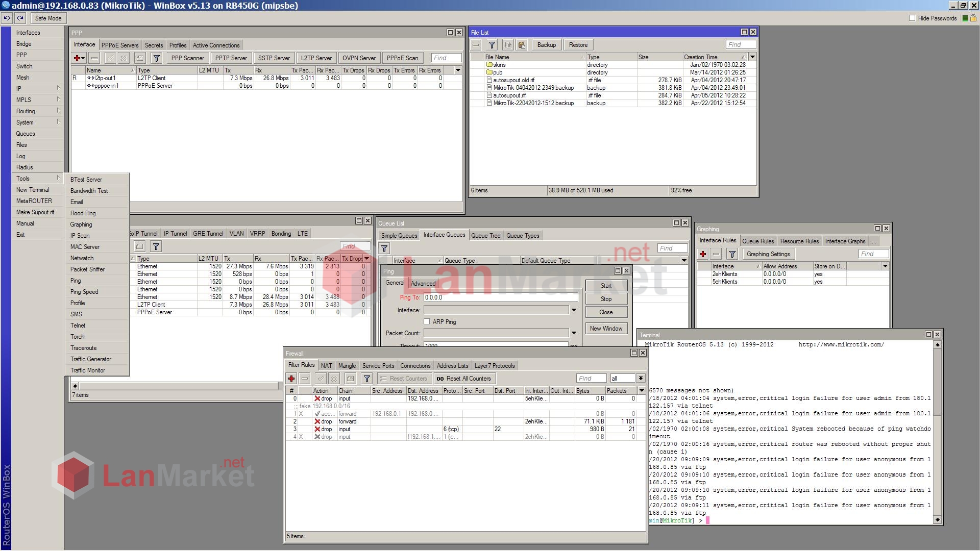Open the filter funnel in the PPP window
This screenshot has width=980, height=551.
156,58
